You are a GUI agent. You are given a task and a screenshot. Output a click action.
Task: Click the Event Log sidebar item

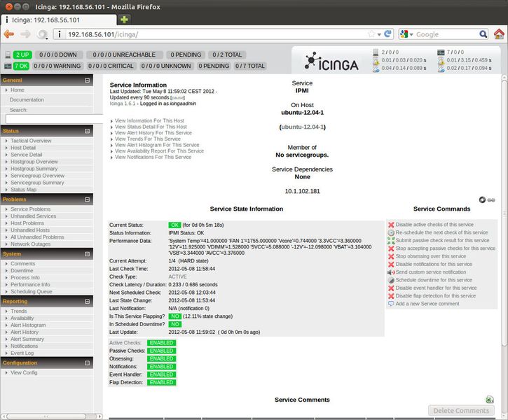pyautogui.click(x=22, y=353)
